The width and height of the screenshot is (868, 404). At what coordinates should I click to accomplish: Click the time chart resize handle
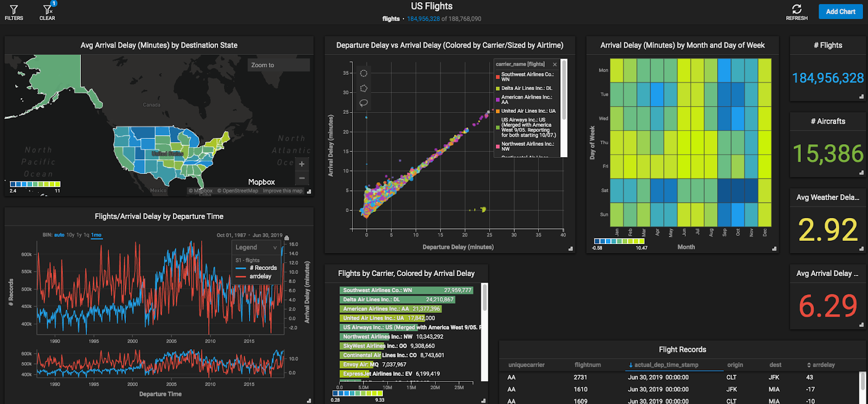309,401
